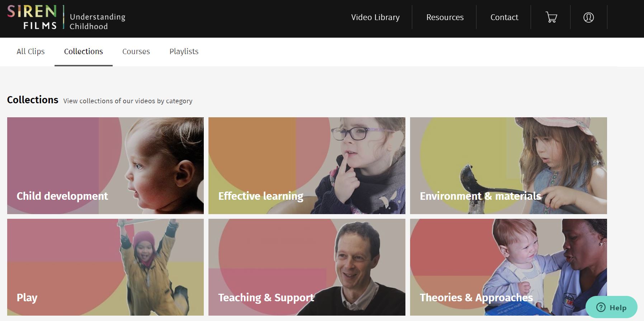Viewport: 644px width, 321px height.
Task: Click the Siren Films logo
Action: click(x=32, y=17)
